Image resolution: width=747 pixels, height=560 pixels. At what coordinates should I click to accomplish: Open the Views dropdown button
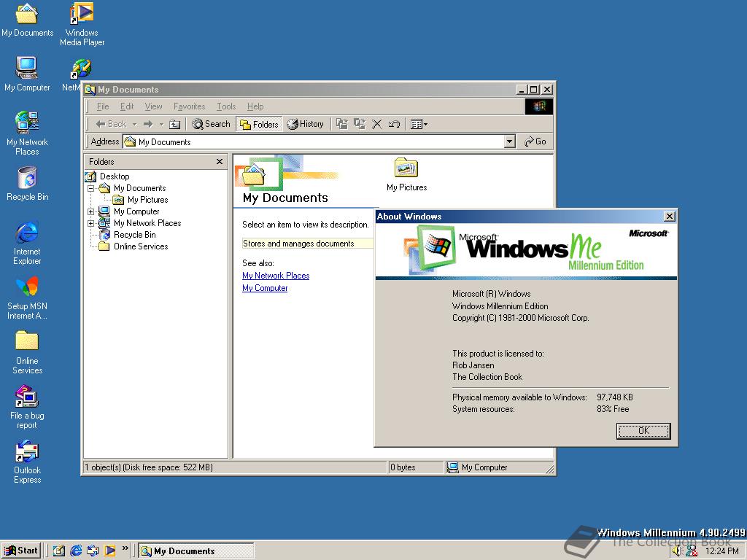419,124
